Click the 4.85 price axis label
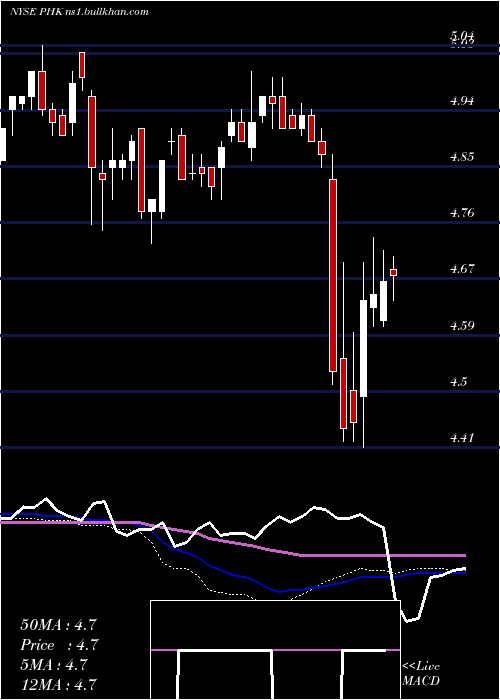 pyautogui.click(x=462, y=157)
